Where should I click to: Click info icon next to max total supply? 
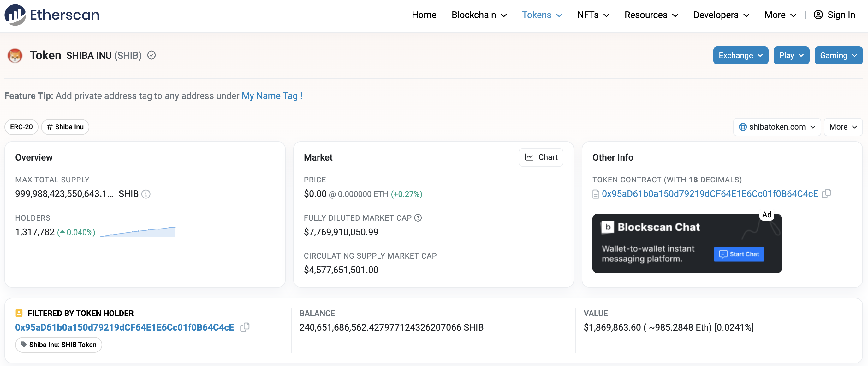point(146,194)
